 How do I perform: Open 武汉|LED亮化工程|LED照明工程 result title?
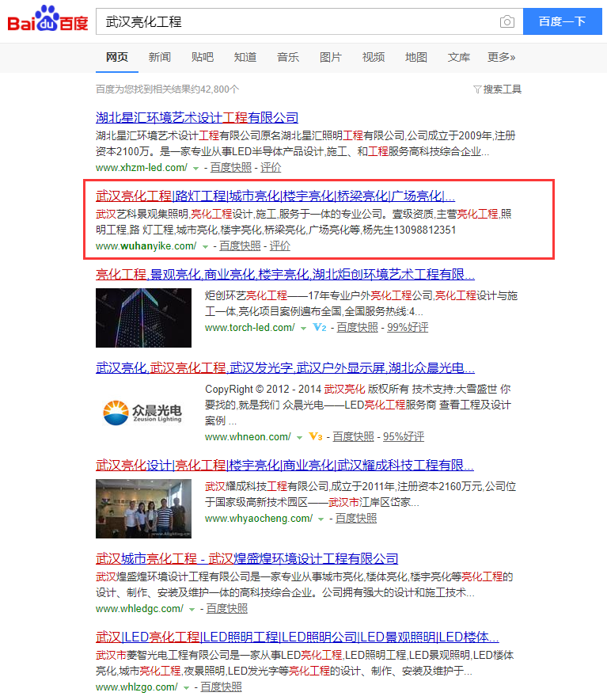(298, 637)
